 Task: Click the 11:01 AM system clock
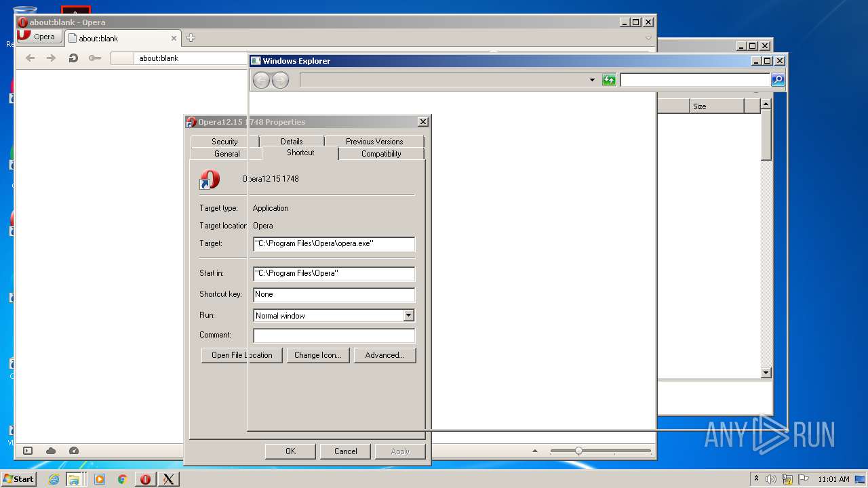(x=833, y=479)
